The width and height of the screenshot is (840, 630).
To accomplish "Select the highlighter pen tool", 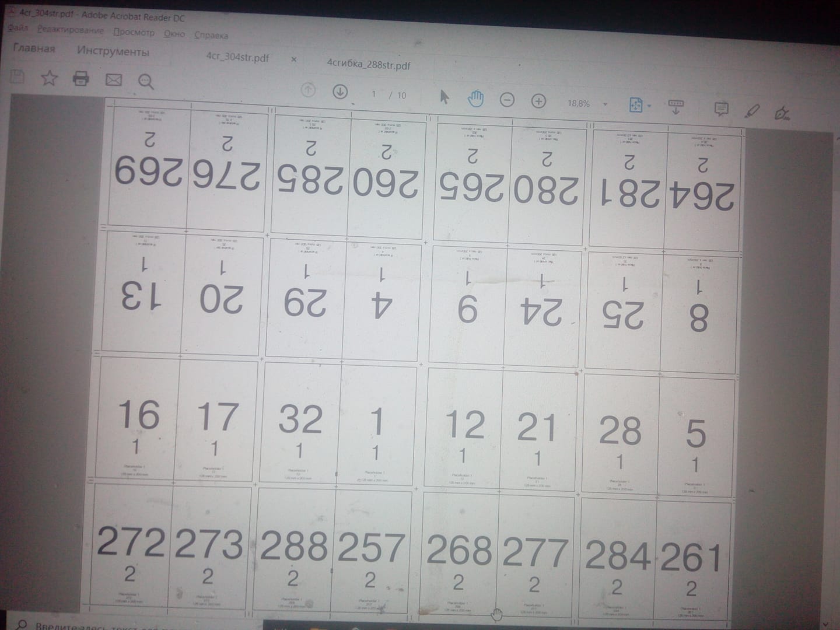I will click(x=752, y=110).
